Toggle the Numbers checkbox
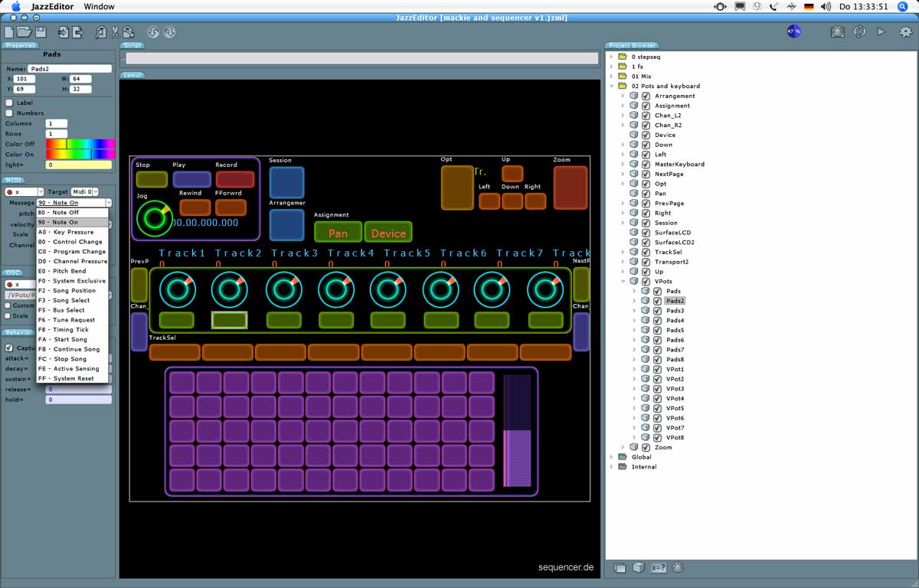 pyautogui.click(x=9, y=113)
